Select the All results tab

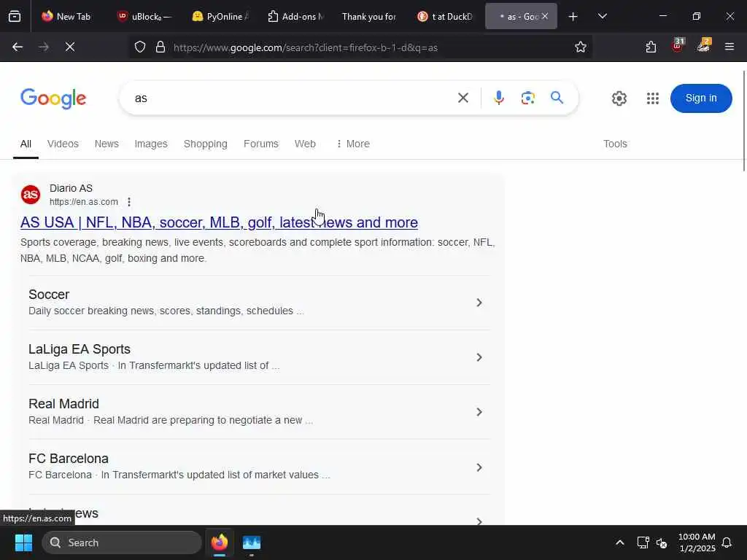tap(26, 144)
